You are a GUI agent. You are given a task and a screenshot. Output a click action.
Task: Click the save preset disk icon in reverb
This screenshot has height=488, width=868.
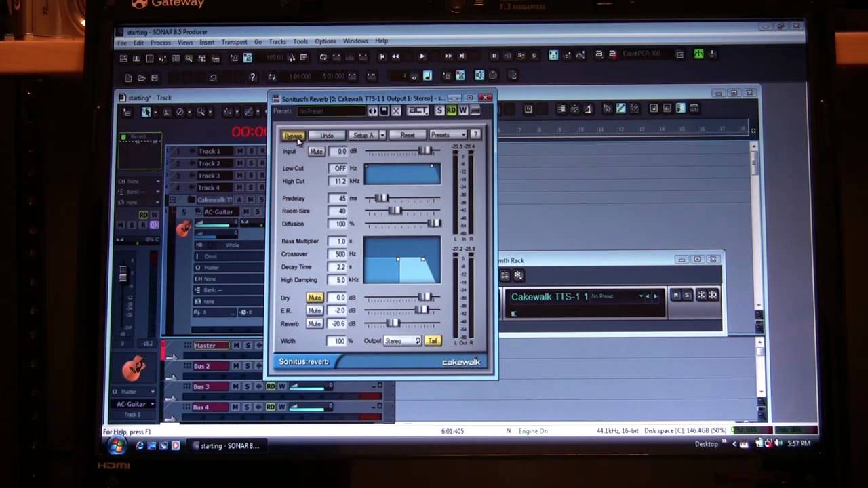point(384,110)
